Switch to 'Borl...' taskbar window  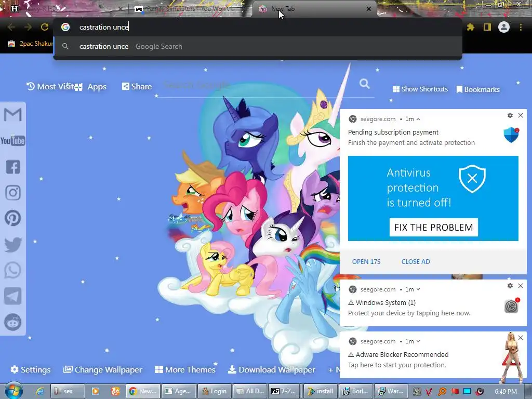click(355, 391)
